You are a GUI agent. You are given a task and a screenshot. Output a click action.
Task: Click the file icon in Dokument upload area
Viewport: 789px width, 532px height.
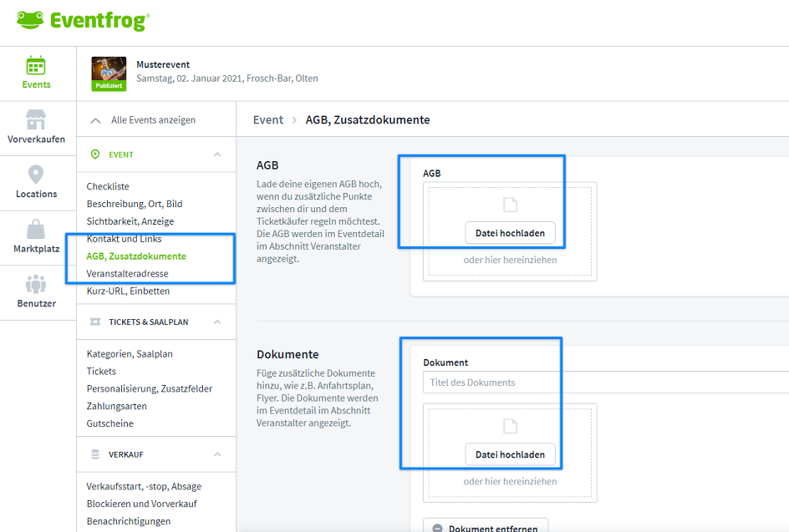pyautogui.click(x=510, y=426)
